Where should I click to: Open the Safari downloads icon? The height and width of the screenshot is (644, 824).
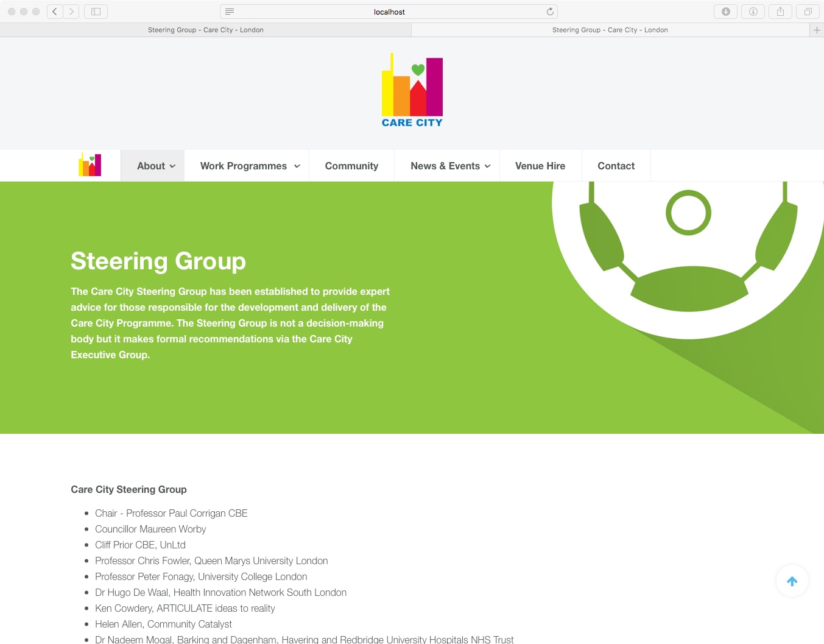coord(725,12)
